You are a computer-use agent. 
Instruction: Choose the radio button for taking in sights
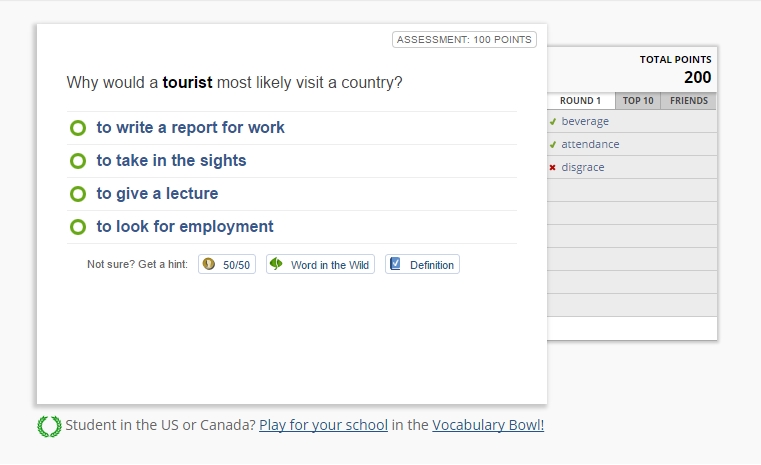click(x=78, y=161)
